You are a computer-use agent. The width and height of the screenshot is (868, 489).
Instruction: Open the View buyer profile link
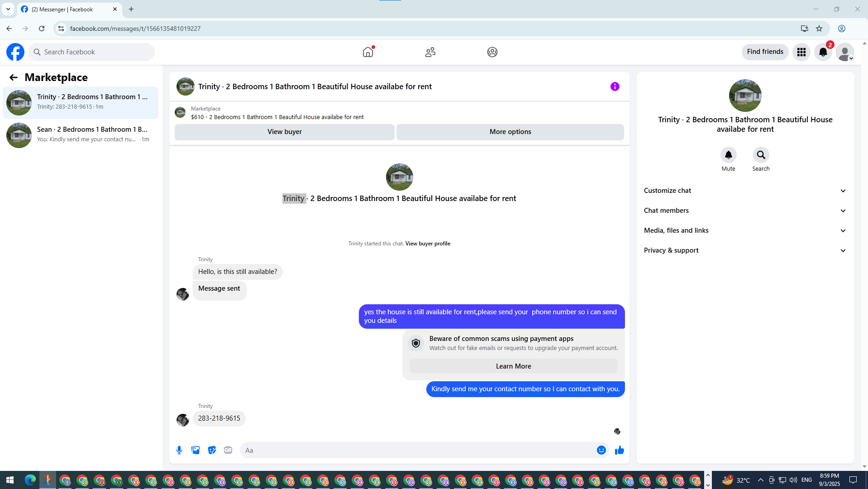tap(428, 244)
